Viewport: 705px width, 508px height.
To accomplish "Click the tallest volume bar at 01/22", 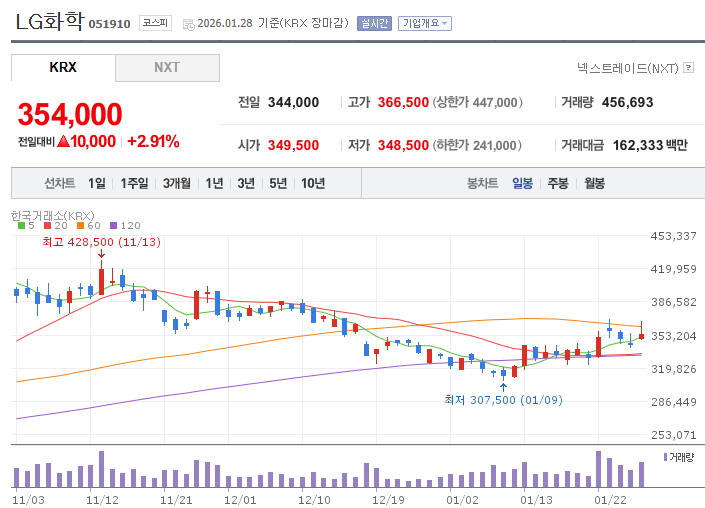I will click(598, 469).
